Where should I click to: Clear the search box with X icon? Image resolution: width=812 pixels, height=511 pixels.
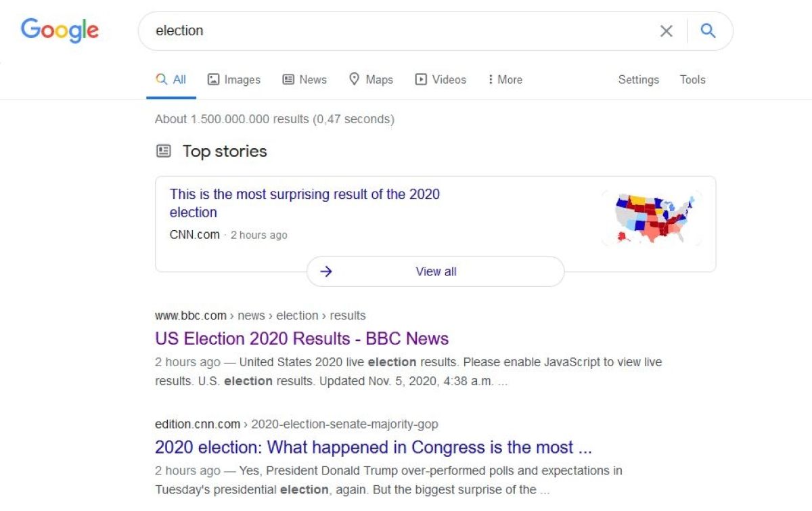pyautogui.click(x=667, y=30)
